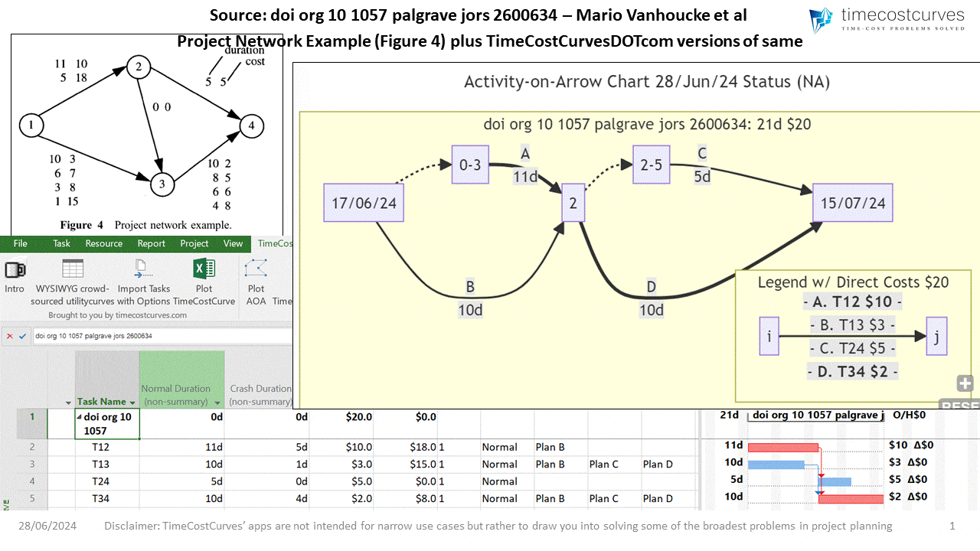Open the Project ribbon tab
The image size is (980, 551).
click(194, 243)
